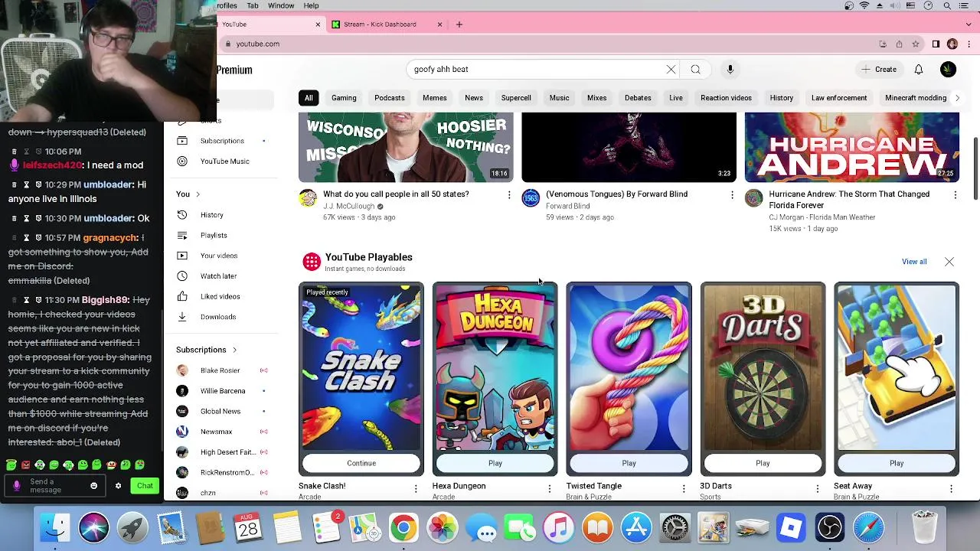Open OBS from the Dock

(x=830, y=527)
